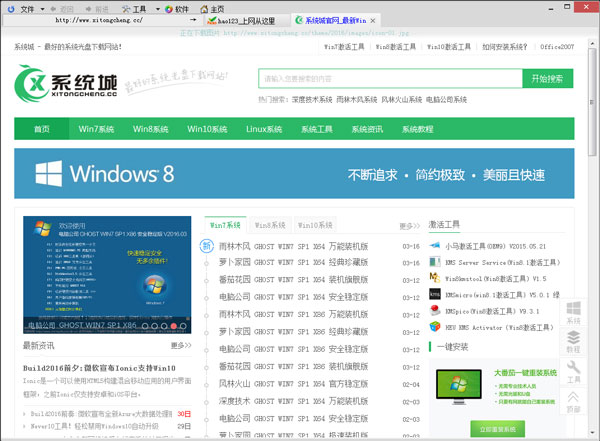Click 更多>> beside 最新资讯
Viewport: 600px width, 441px height.
pyautogui.click(x=181, y=345)
